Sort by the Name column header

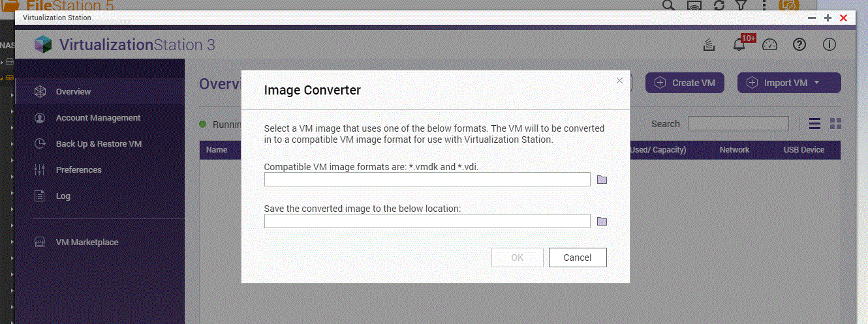(217, 150)
